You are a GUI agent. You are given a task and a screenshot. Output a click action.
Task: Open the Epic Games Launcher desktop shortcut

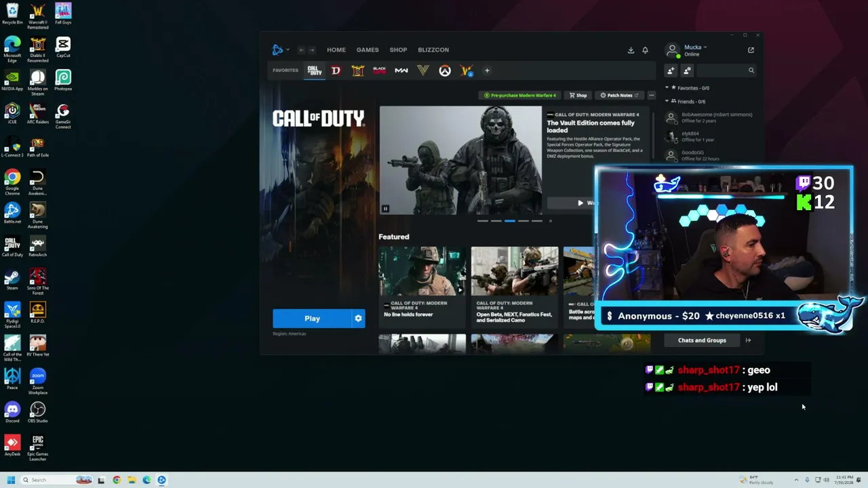pyautogui.click(x=38, y=449)
